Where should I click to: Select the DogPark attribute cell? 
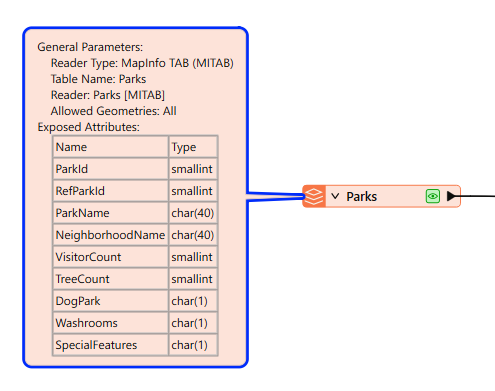point(110,301)
